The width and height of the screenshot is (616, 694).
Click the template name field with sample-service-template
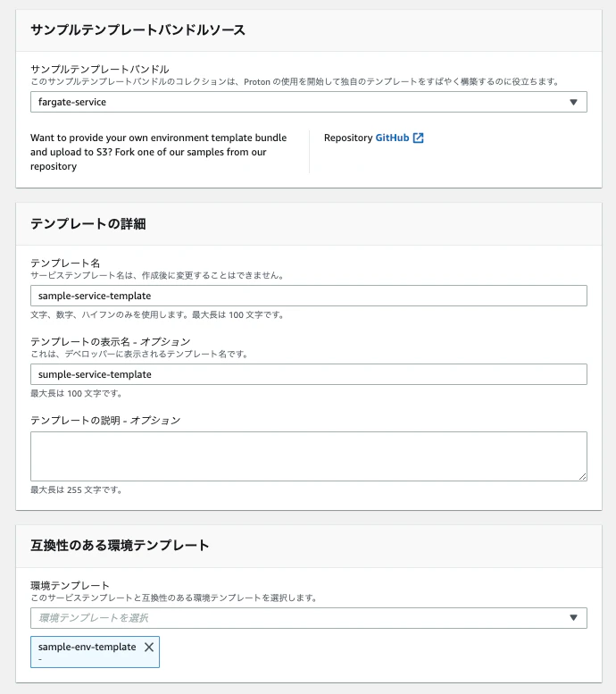(x=308, y=296)
